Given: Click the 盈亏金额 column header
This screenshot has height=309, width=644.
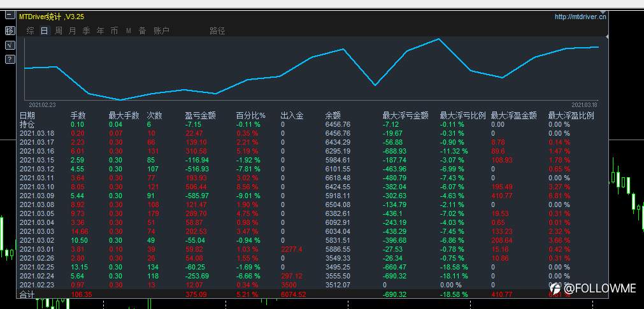Looking at the screenshot, I should pos(201,116).
